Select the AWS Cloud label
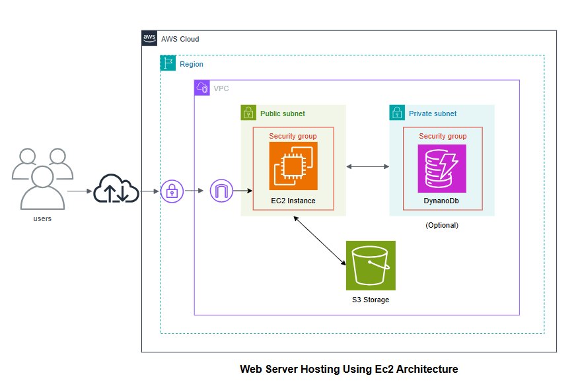 tap(180, 38)
